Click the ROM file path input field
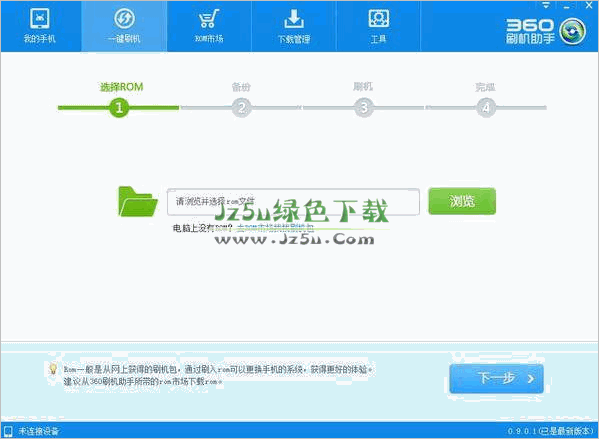Image resolution: width=599 pixels, height=439 pixels. pyautogui.click(x=293, y=202)
